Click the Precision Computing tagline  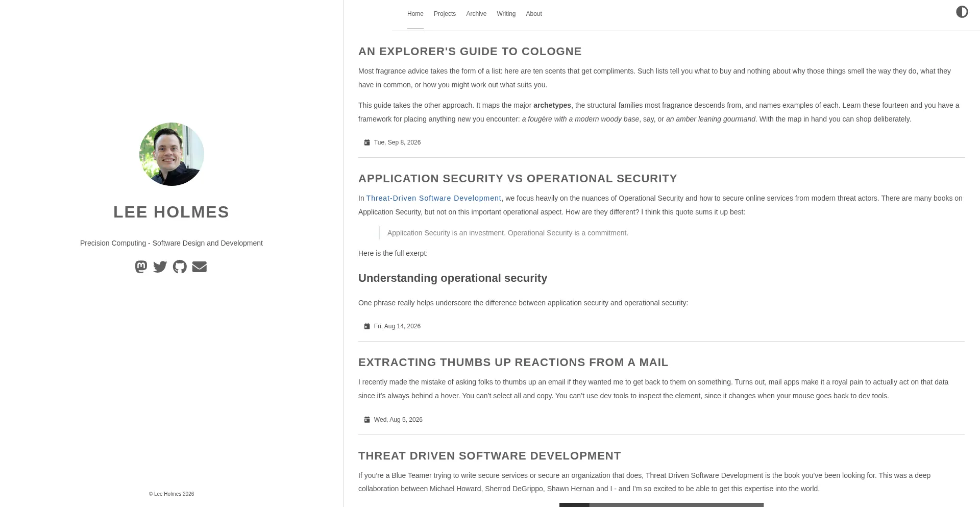coord(171,243)
